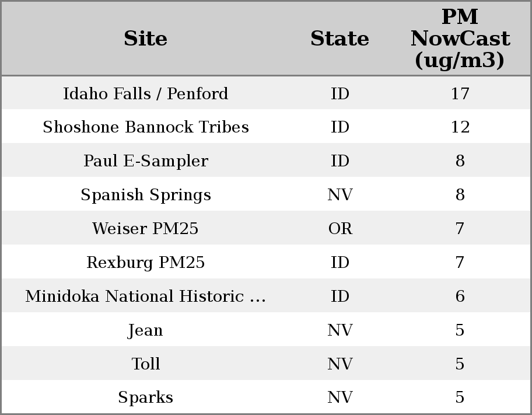Viewport: 532px width, 415px height.
Task: Click the Toll site name
Action: (146, 364)
